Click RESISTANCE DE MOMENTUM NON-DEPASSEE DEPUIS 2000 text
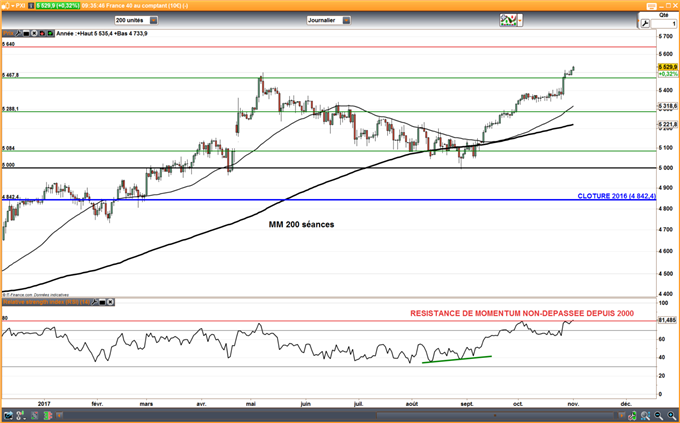 pos(522,313)
